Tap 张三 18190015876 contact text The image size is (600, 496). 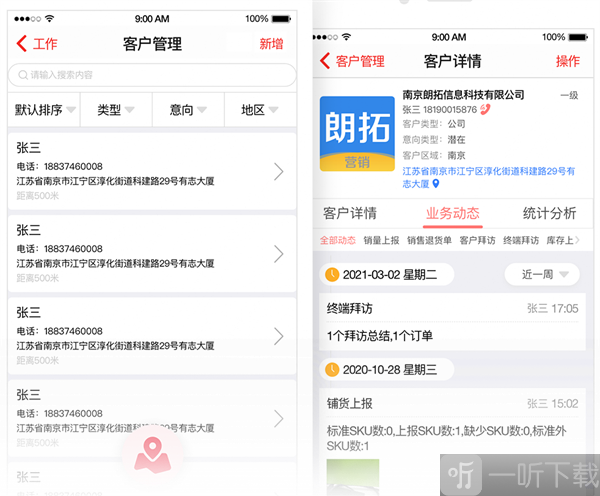click(x=439, y=110)
